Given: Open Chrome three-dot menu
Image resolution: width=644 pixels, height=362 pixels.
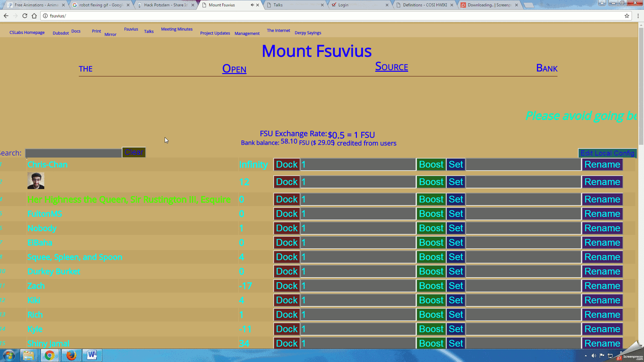Looking at the screenshot, I should (x=638, y=16).
